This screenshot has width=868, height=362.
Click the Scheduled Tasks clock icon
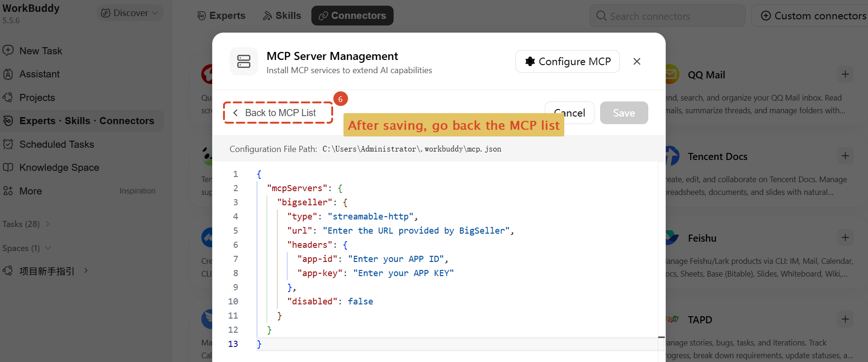coord(8,144)
